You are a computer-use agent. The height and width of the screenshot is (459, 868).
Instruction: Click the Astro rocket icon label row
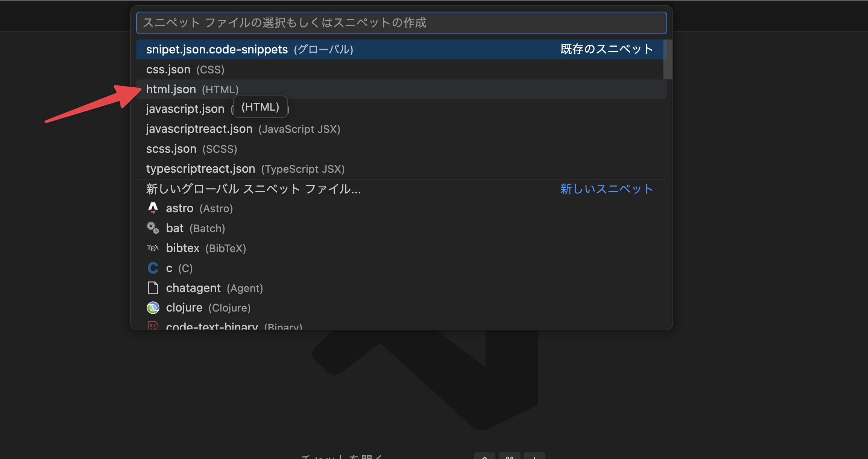pos(180,208)
